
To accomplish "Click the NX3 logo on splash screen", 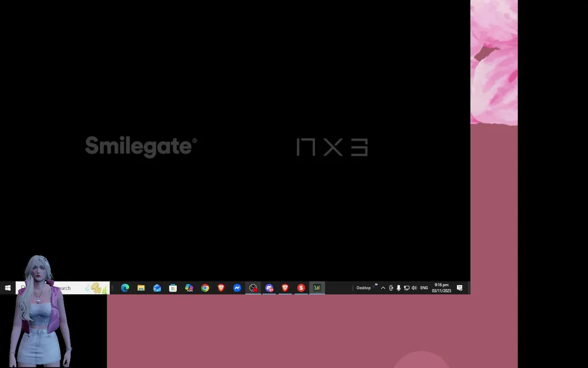I will click(332, 147).
